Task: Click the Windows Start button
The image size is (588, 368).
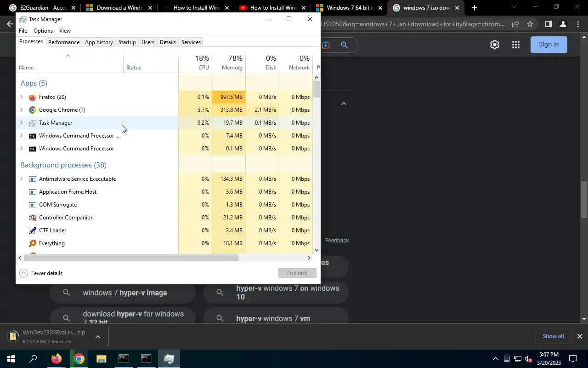Action: 11,359
